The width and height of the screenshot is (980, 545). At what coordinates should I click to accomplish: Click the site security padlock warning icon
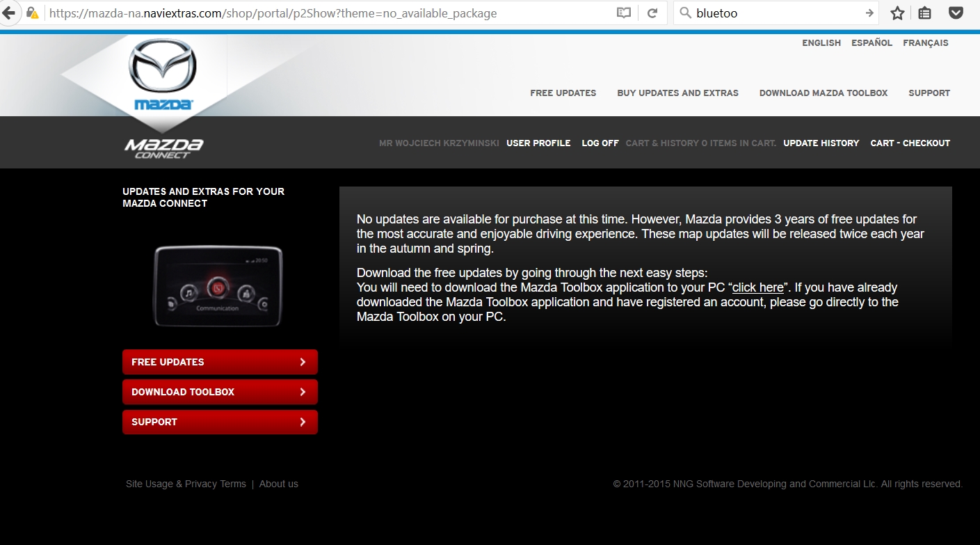[32, 13]
